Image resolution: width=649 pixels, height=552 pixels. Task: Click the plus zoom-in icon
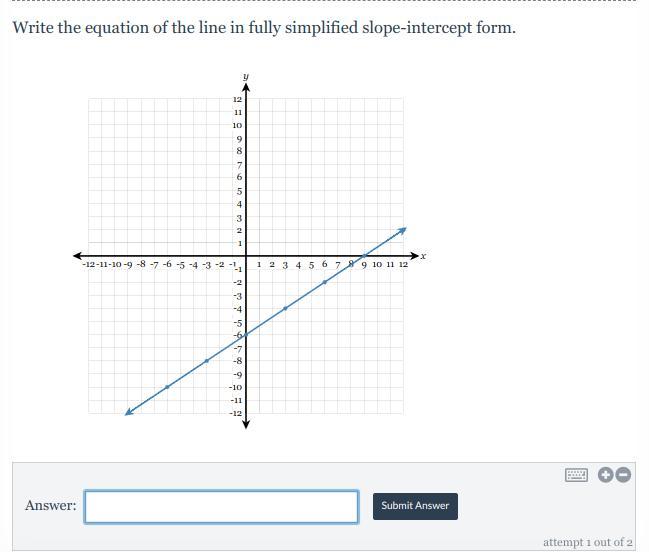point(605,475)
